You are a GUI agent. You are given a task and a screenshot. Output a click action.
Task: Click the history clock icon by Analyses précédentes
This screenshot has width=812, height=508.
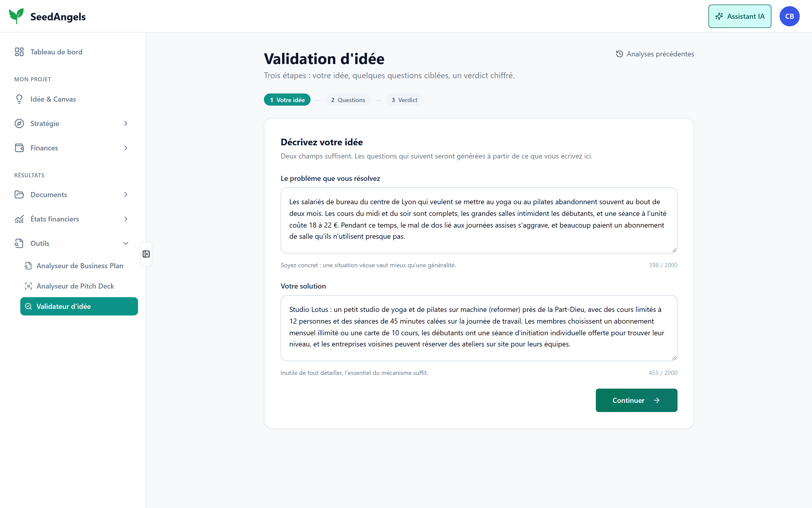click(x=619, y=54)
